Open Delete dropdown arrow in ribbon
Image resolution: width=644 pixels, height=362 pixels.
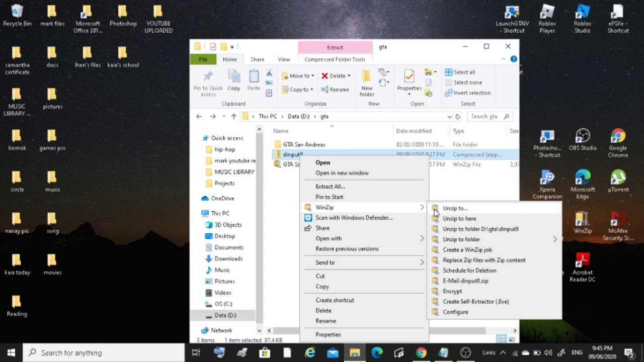(349, 76)
